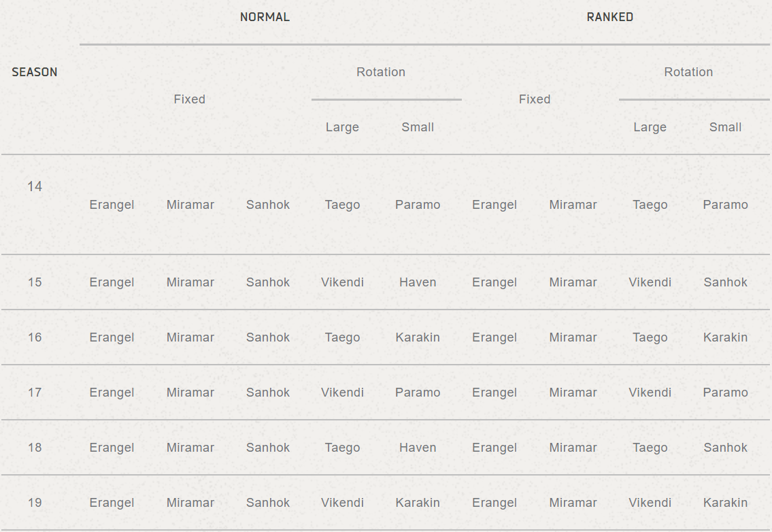Click Ranked Miramar in the season 14 row
Viewport: 772px width, 532px height.
[x=573, y=205]
